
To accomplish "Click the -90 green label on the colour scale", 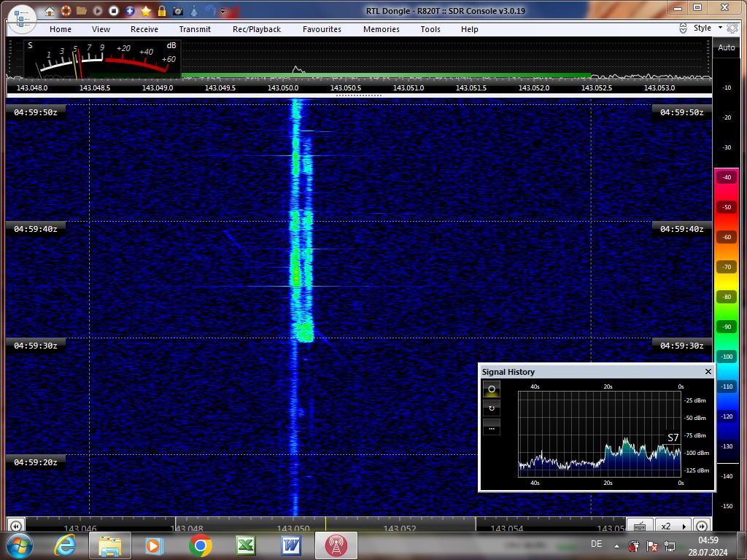I will [727, 327].
